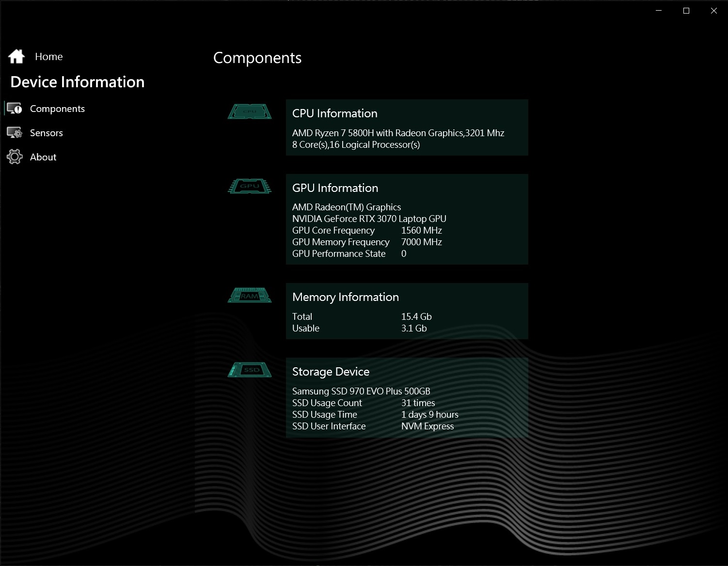Click the CPU chip icon

[x=250, y=111]
